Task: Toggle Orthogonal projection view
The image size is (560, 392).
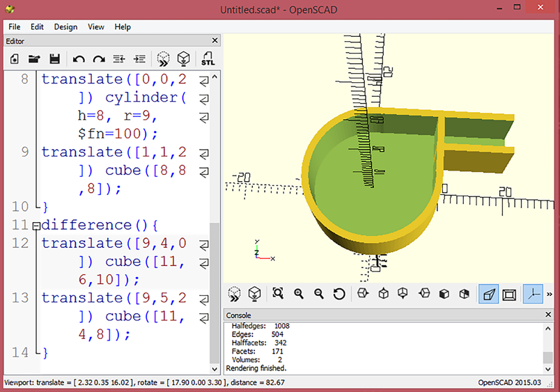Action: [509, 295]
